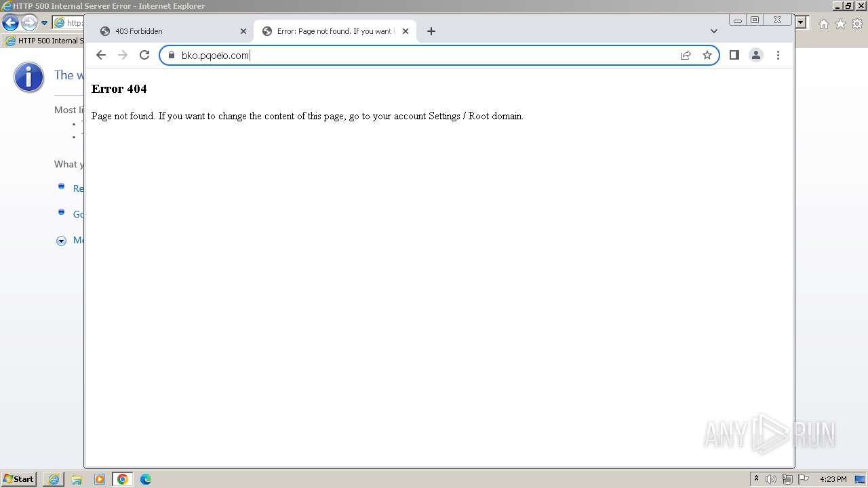Screen dimensions: 868x488
Task: Select the Error: Page not found tab
Action: coord(335,31)
